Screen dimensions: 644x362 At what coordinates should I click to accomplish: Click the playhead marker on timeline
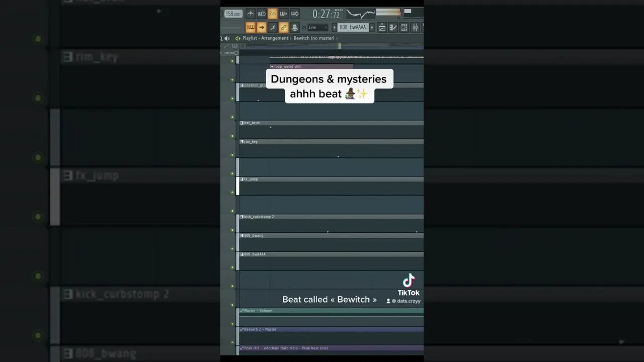tap(339, 46)
